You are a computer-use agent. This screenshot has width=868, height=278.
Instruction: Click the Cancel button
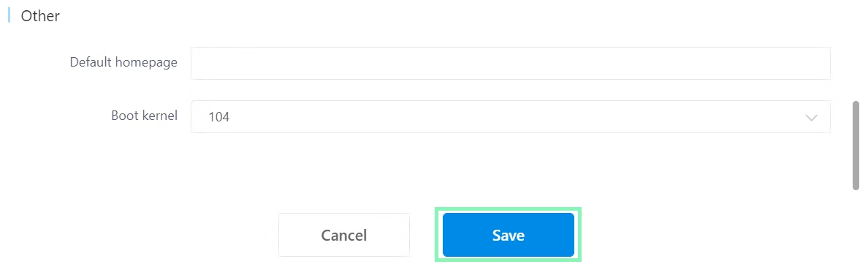point(344,235)
